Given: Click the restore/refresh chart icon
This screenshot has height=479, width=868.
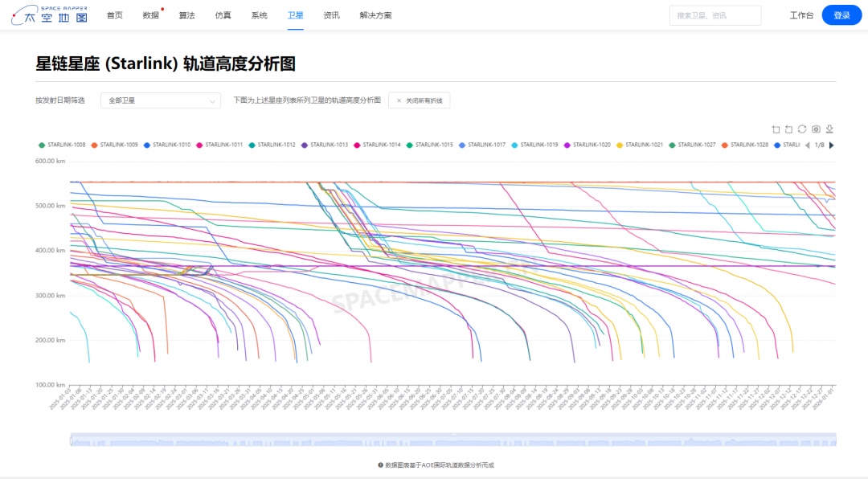Looking at the screenshot, I should [x=802, y=129].
